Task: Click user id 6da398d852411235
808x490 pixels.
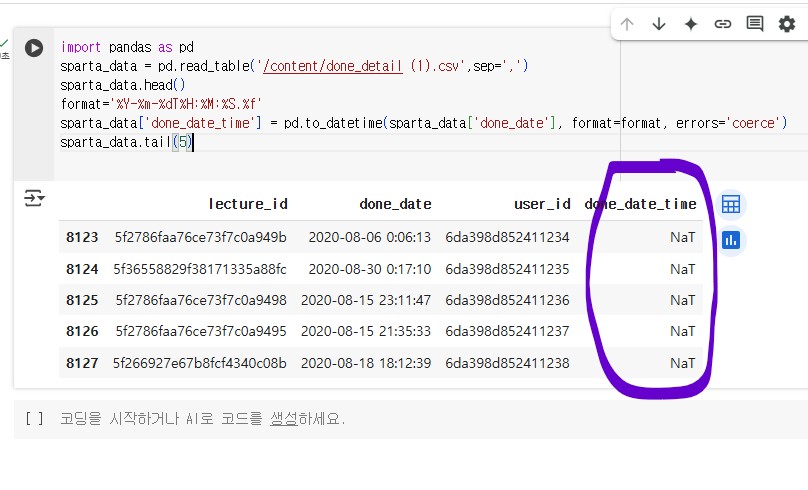Action: [x=508, y=269]
